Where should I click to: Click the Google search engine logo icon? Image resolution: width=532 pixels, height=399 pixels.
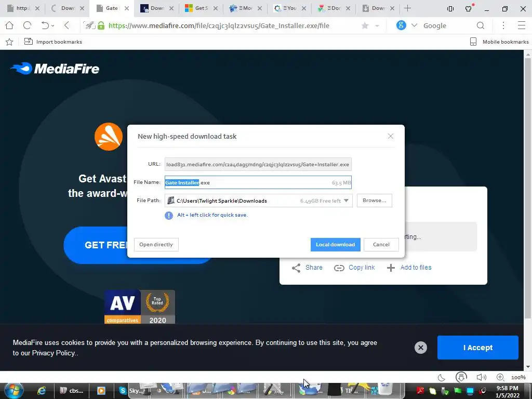[x=401, y=25]
